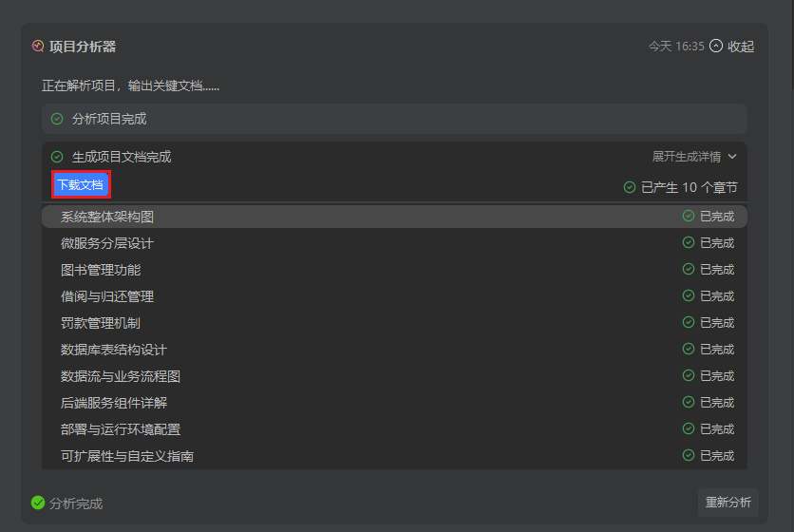Viewport: 794px width, 532px height.
Task: Select the 借阅与归还管理 chapter
Action: pos(107,296)
